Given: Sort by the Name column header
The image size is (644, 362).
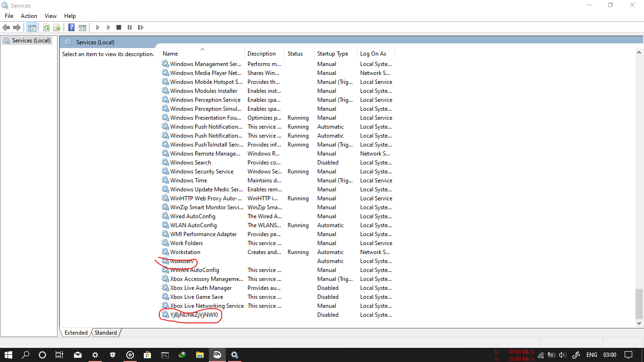Looking at the screenshot, I should 202,54.
